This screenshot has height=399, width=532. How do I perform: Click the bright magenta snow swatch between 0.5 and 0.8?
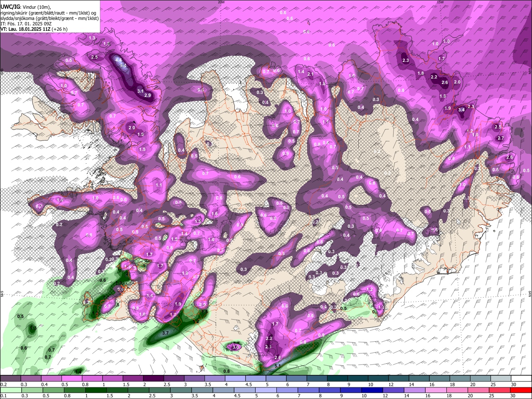point(71,379)
